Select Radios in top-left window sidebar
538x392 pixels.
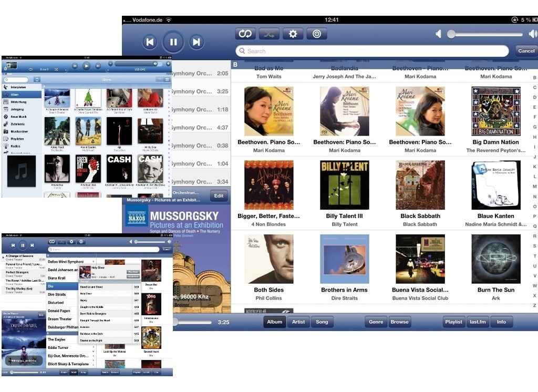[x=22, y=146]
